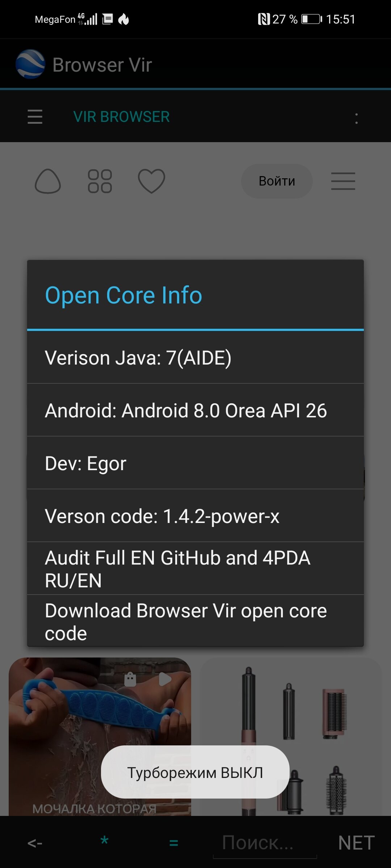
Task: Open the hair styler product thumbnail
Action: coord(291,736)
